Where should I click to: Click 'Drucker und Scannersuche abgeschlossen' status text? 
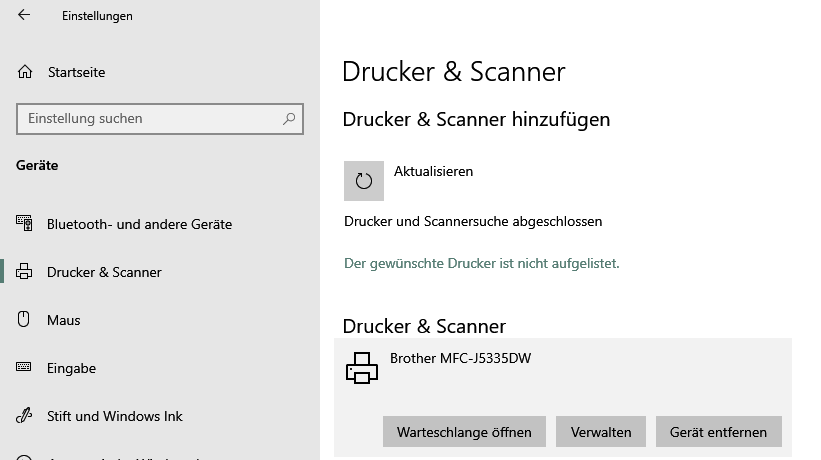click(473, 221)
